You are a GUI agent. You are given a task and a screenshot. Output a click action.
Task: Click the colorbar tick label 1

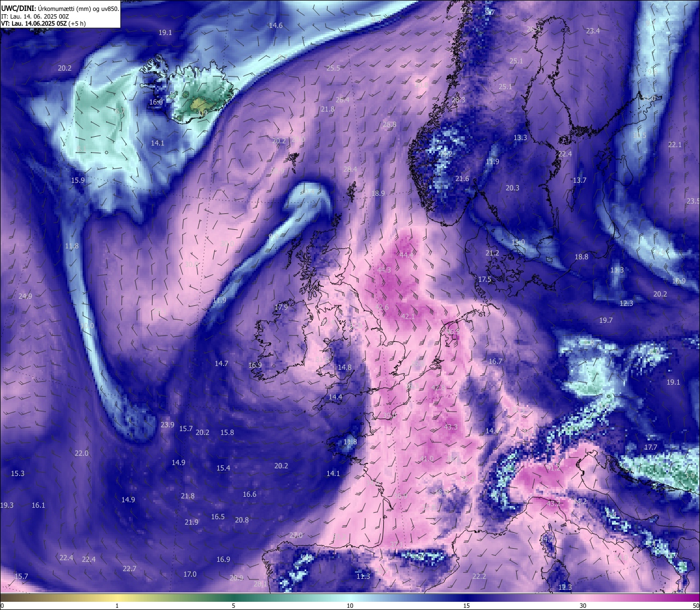pos(117,605)
